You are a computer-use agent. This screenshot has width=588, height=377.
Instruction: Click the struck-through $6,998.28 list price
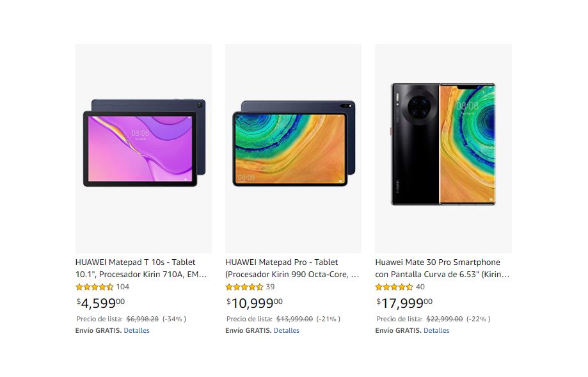tap(142, 319)
